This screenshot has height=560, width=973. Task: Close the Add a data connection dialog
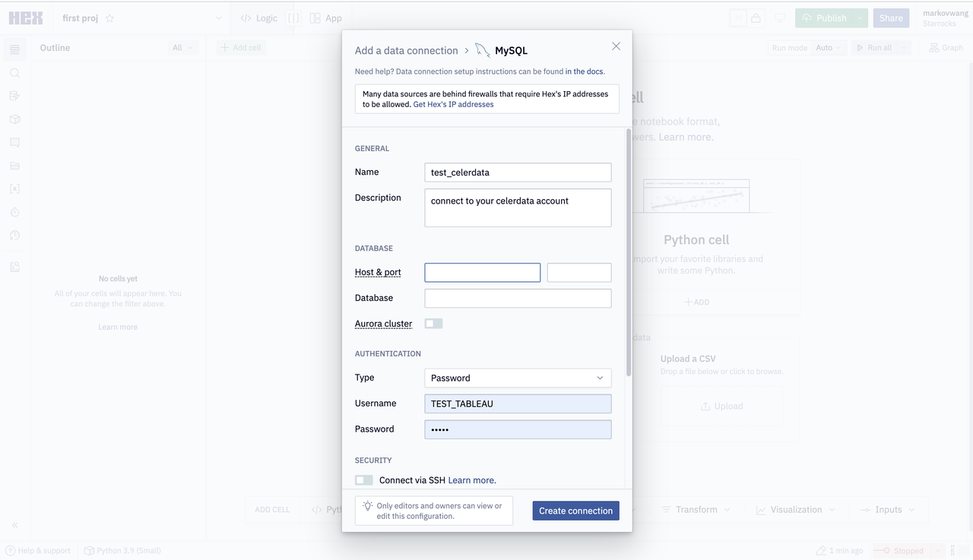(x=616, y=46)
